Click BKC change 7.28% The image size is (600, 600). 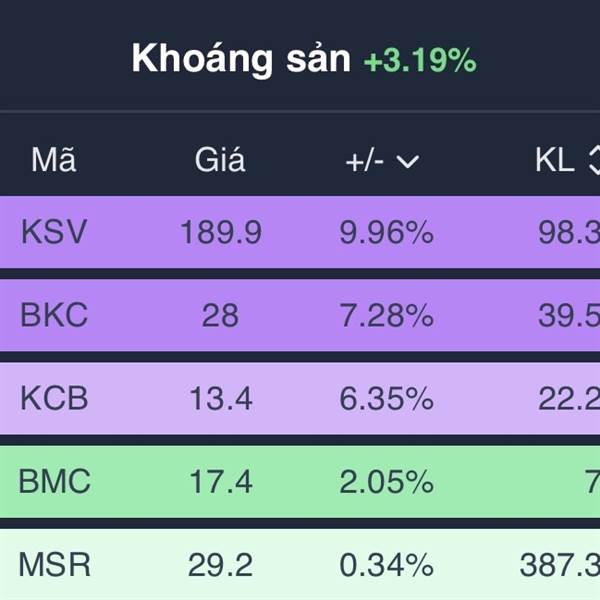coord(385,316)
